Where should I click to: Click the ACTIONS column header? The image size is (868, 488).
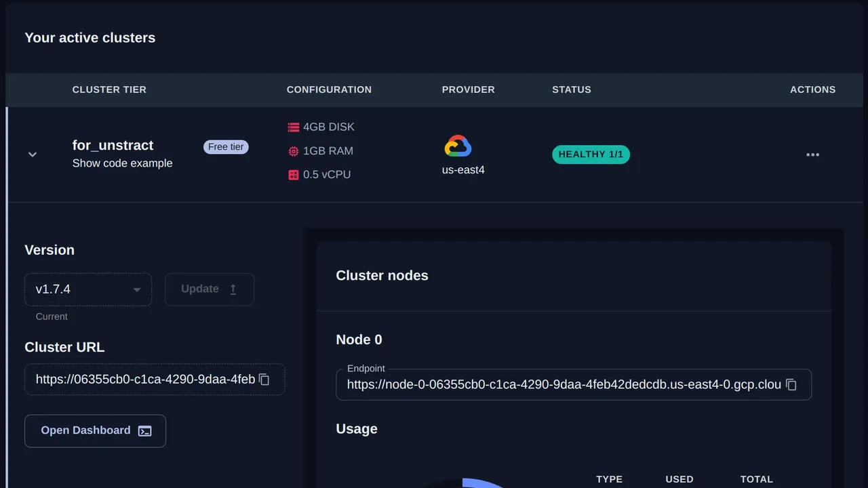tap(812, 89)
